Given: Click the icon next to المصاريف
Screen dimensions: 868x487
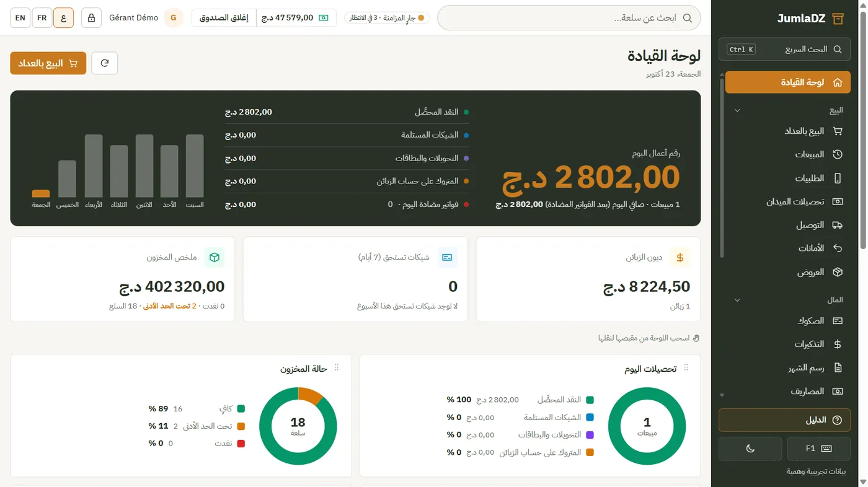Looking at the screenshot, I should (838, 392).
